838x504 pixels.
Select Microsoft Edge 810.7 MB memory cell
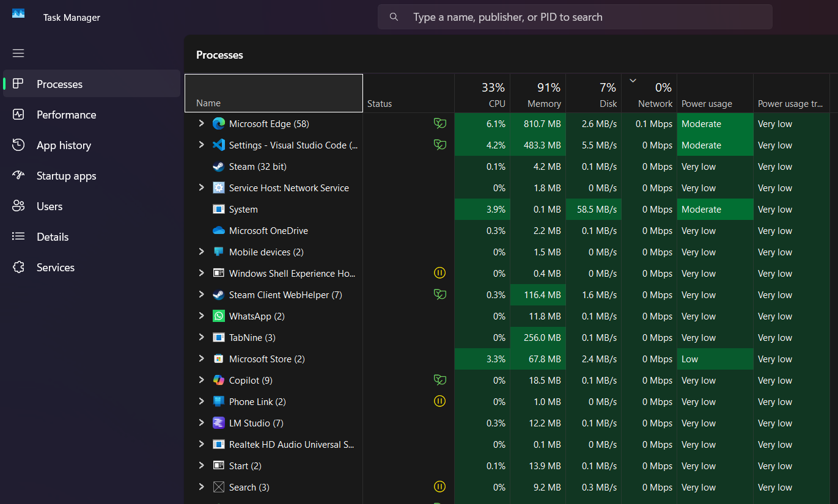pyautogui.click(x=538, y=124)
